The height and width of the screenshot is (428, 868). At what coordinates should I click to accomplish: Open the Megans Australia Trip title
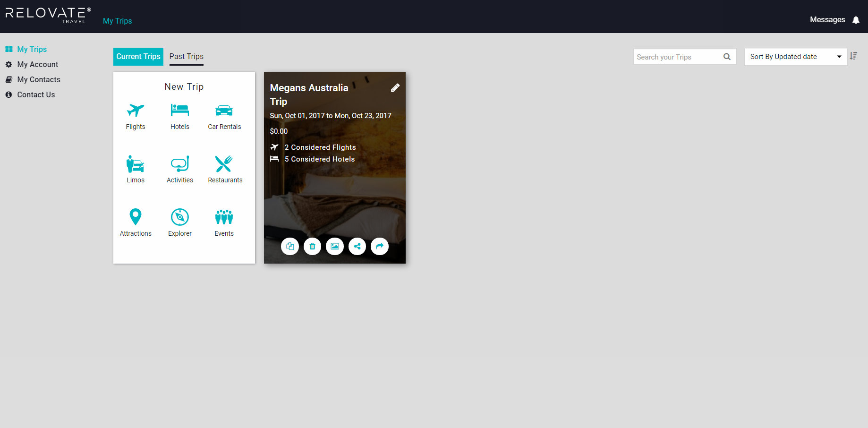pos(309,94)
